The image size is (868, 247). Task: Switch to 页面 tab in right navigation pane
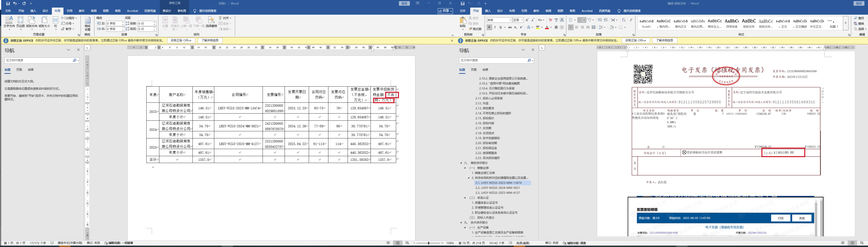point(474,70)
